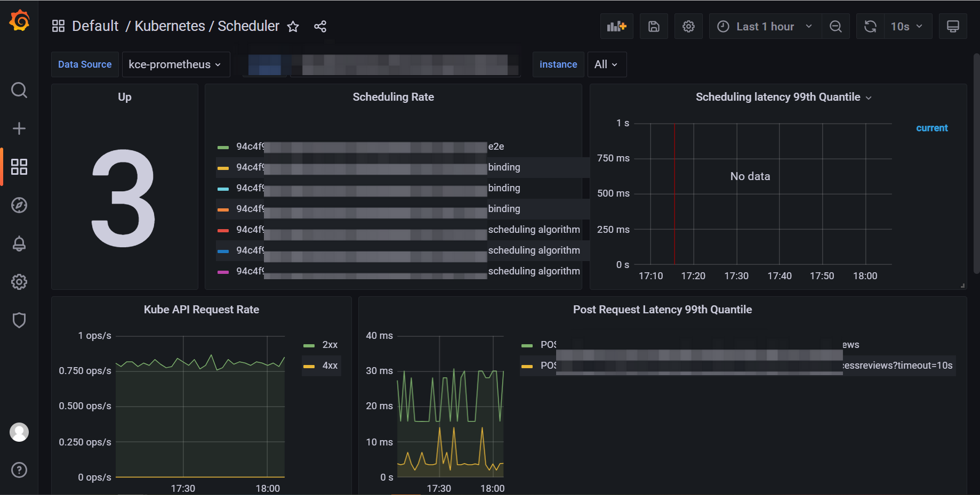Click the Default folder breadcrumb
The width and height of the screenshot is (980, 495).
click(x=95, y=26)
